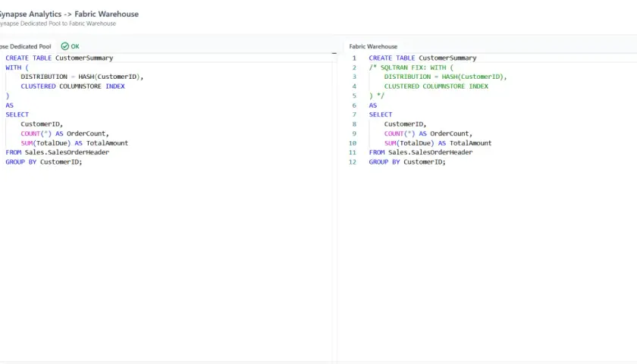Click line number 1 in target gutter

pyautogui.click(x=354, y=58)
